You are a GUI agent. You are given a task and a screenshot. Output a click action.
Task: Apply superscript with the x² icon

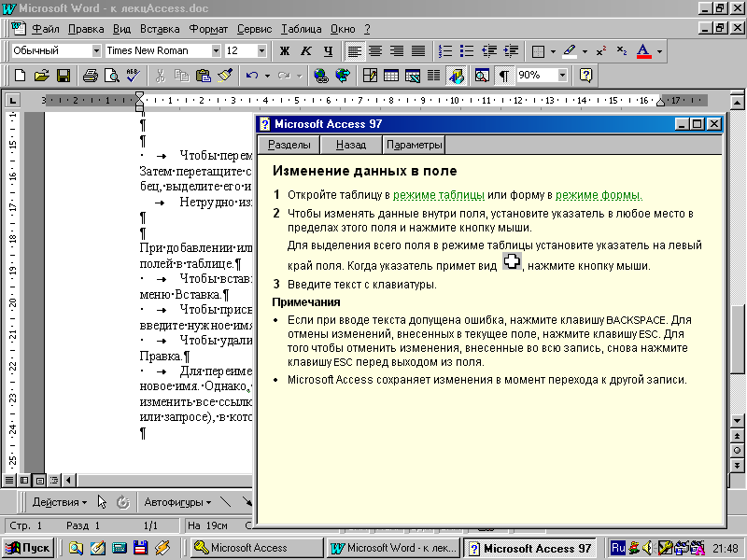click(601, 50)
